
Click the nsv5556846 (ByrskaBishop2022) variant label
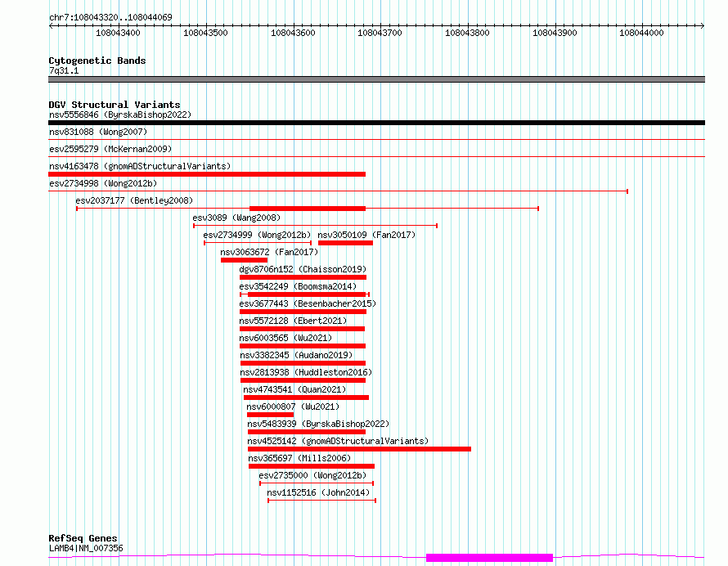[x=120, y=115]
